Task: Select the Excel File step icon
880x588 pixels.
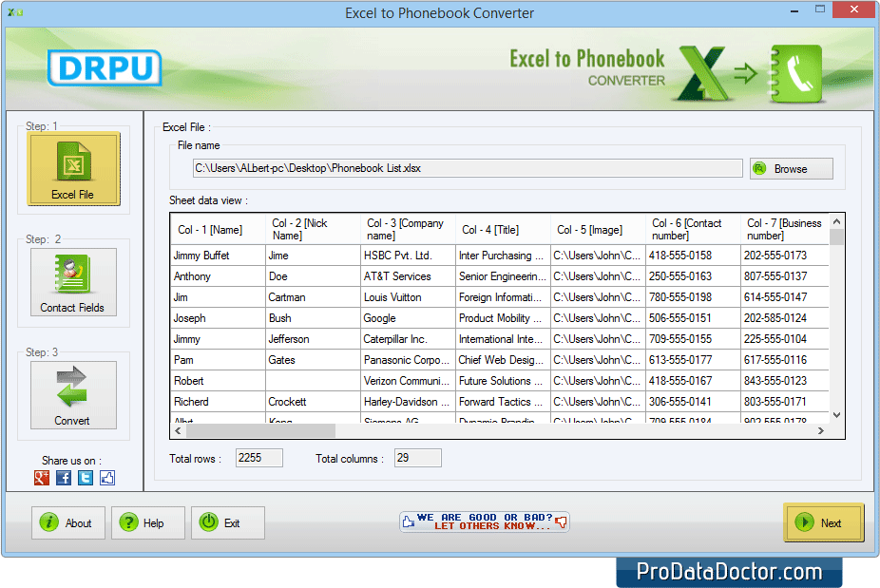Action: click(x=73, y=169)
